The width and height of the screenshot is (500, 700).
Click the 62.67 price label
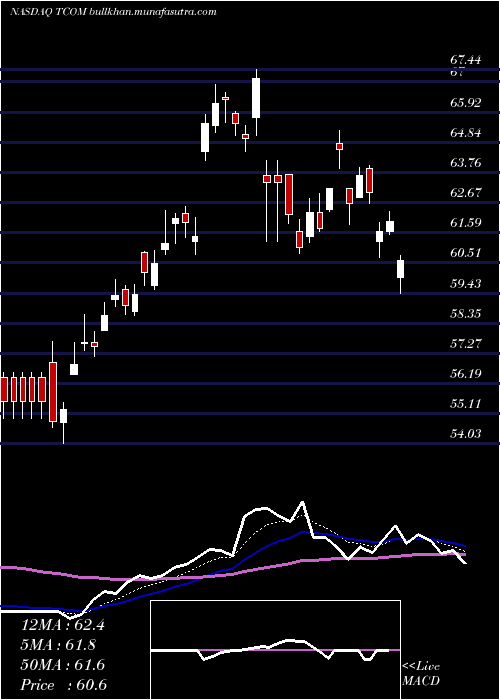(466, 193)
